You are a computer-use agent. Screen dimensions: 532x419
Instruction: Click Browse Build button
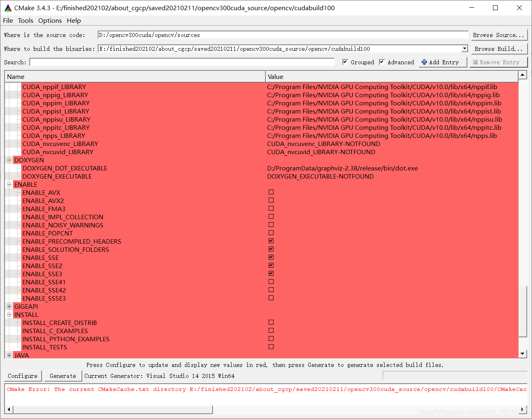[499, 49]
